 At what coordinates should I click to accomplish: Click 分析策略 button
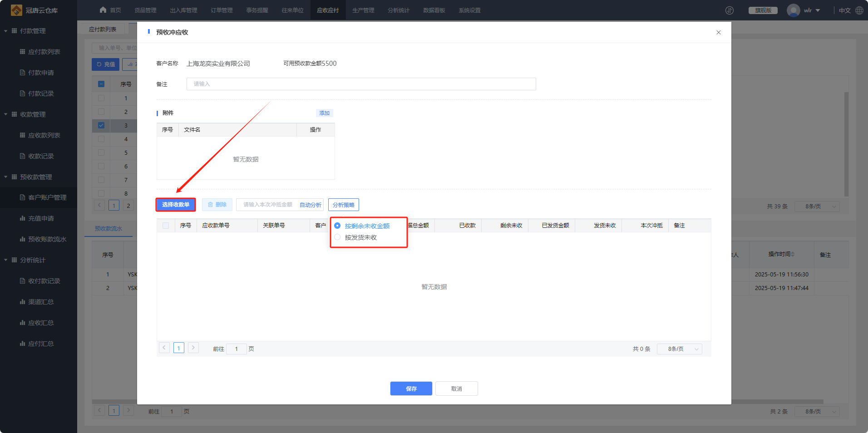[x=344, y=205]
